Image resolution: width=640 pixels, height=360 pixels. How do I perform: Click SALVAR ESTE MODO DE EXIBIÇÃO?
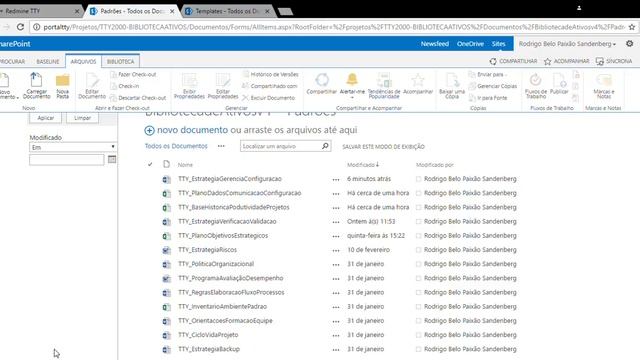coord(383,147)
